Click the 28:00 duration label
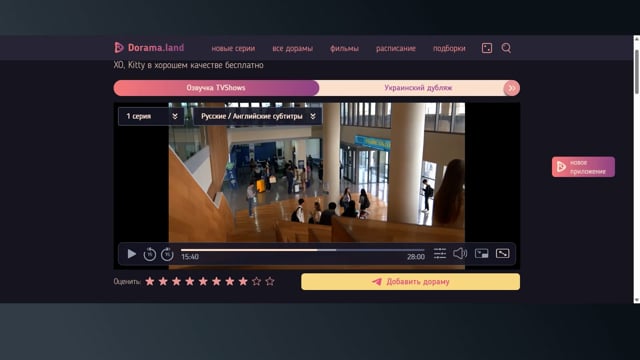Image resolution: width=640 pixels, height=360 pixels. pos(416,257)
